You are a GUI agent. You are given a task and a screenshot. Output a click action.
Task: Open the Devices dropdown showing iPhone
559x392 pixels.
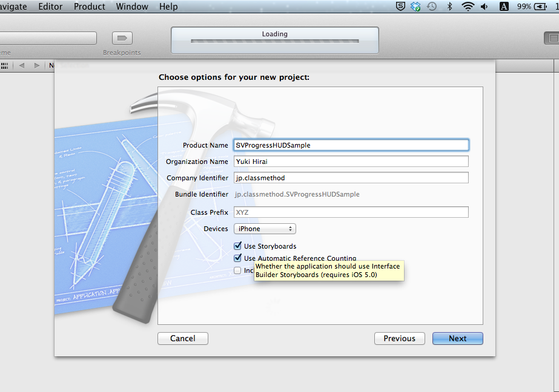tap(265, 229)
